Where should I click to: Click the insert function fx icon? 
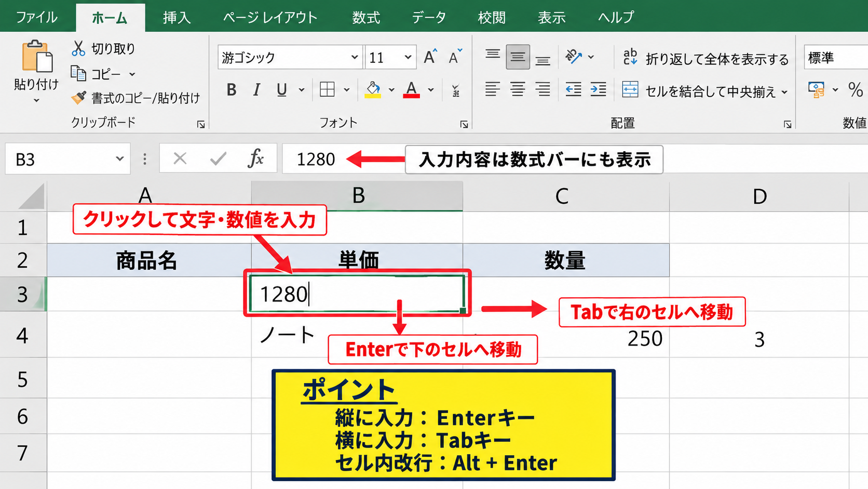256,158
